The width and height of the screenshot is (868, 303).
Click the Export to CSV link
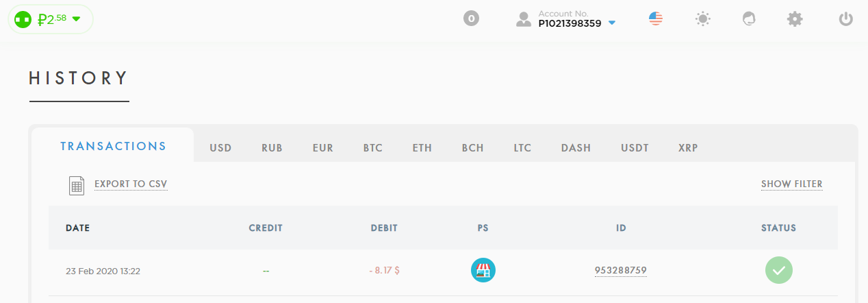131,184
